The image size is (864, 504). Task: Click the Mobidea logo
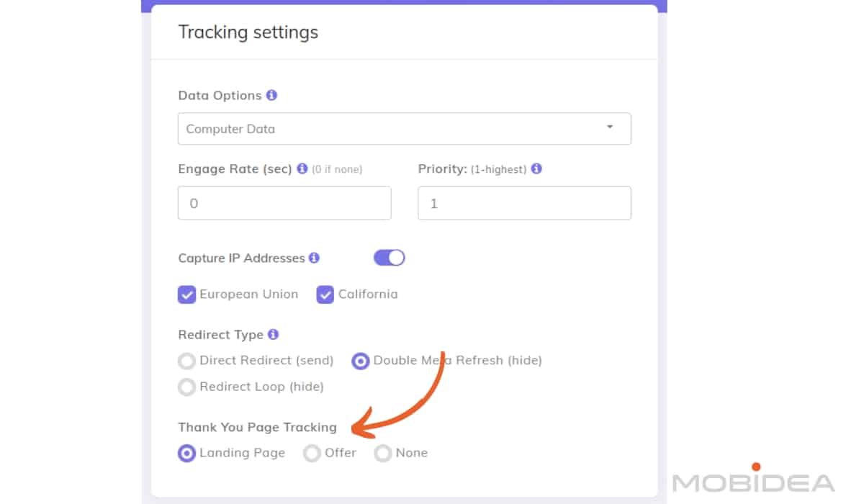(x=754, y=480)
